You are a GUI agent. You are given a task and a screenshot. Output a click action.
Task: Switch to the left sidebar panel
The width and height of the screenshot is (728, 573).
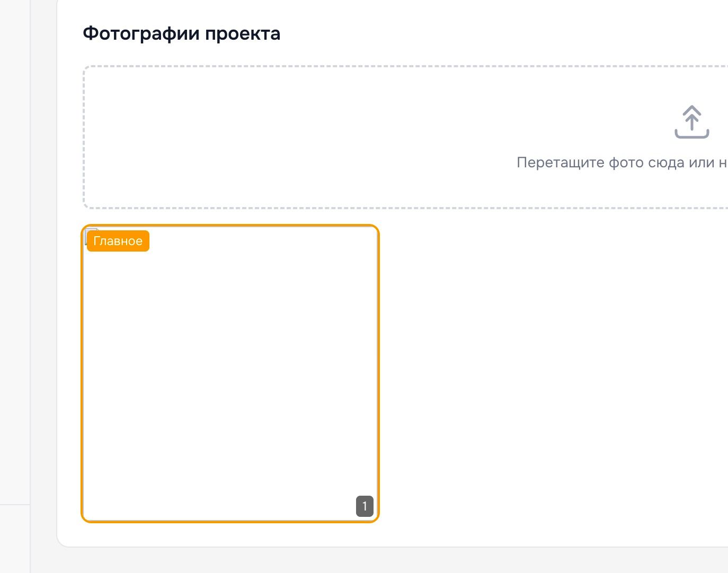[14, 286]
